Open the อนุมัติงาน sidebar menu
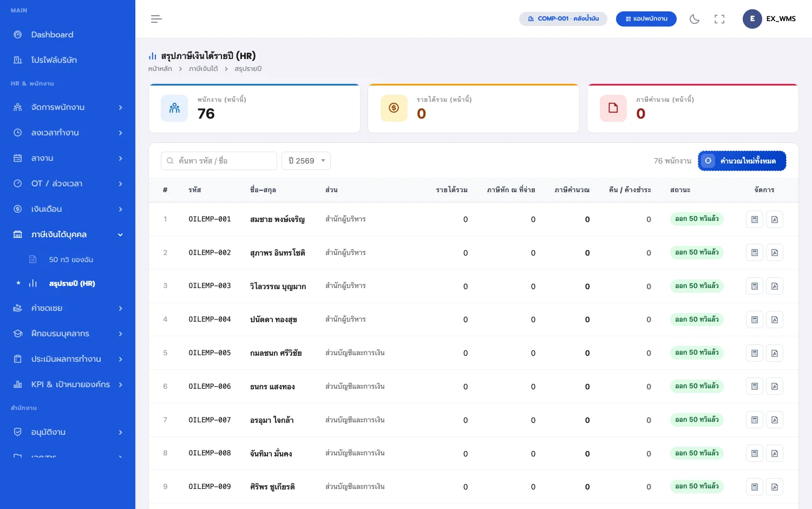 [x=68, y=432]
